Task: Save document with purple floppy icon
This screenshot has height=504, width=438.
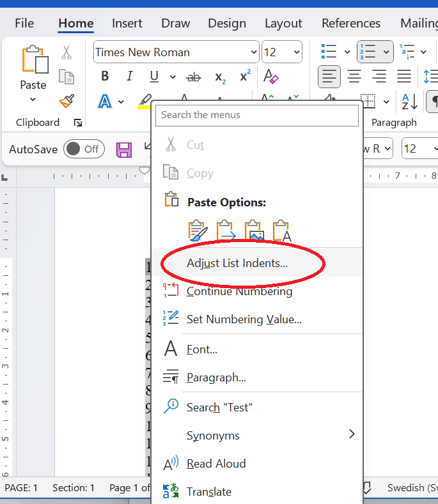Action: pos(124,149)
